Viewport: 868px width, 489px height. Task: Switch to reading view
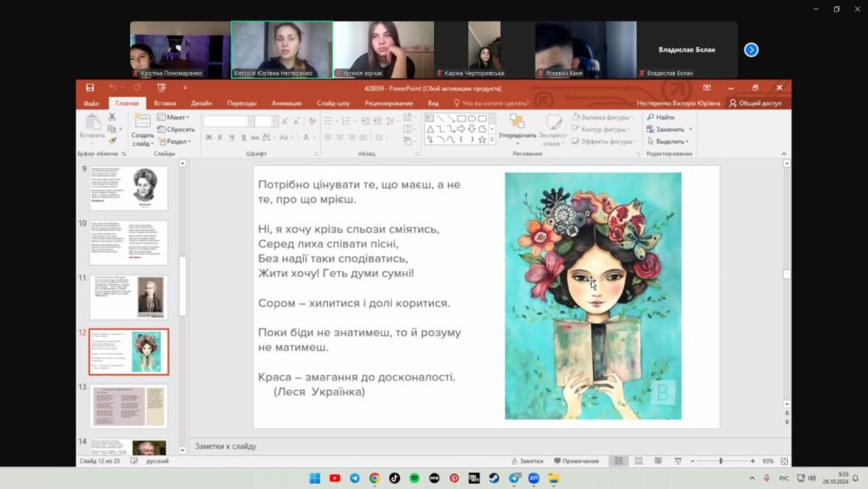coord(658,460)
